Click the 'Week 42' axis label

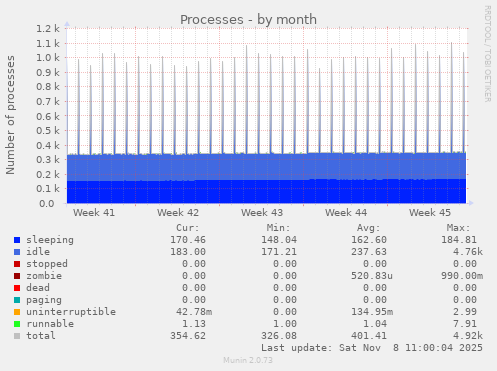point(178,213)
